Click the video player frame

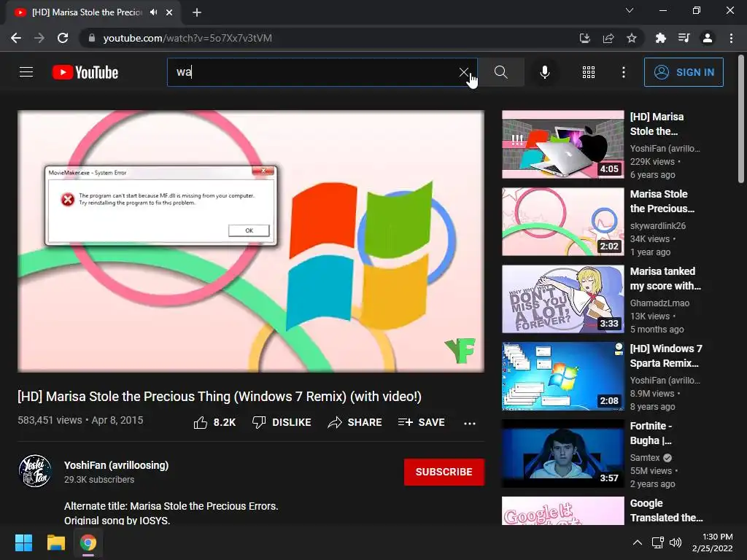click(x=251, y=241)
